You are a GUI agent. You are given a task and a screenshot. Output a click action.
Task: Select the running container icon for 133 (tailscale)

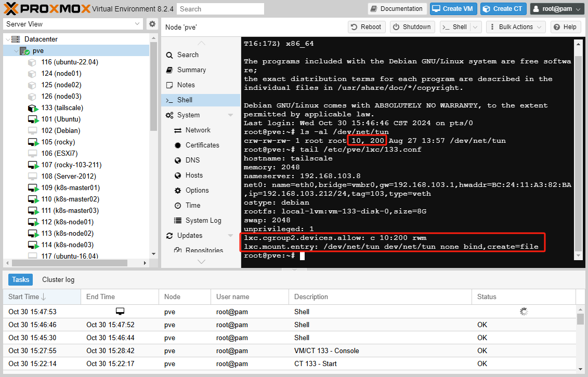(33, 108)
